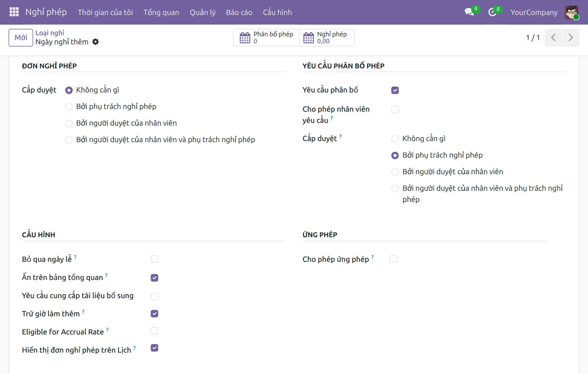Click the Nghỉ phép stat calendar icon
588x374 pixels.
(308, 38)
